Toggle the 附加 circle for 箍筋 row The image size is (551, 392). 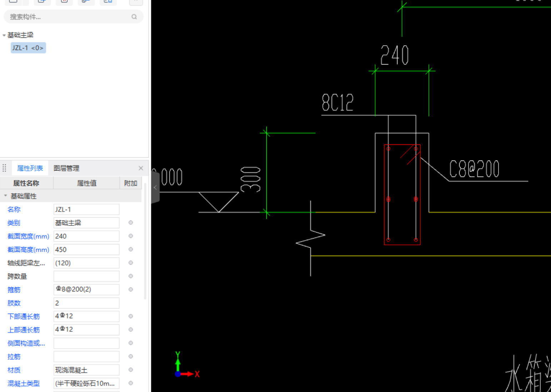131,289
